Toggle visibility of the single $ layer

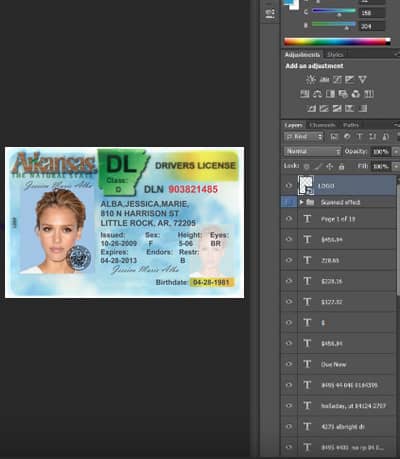[x=289, y=322]
